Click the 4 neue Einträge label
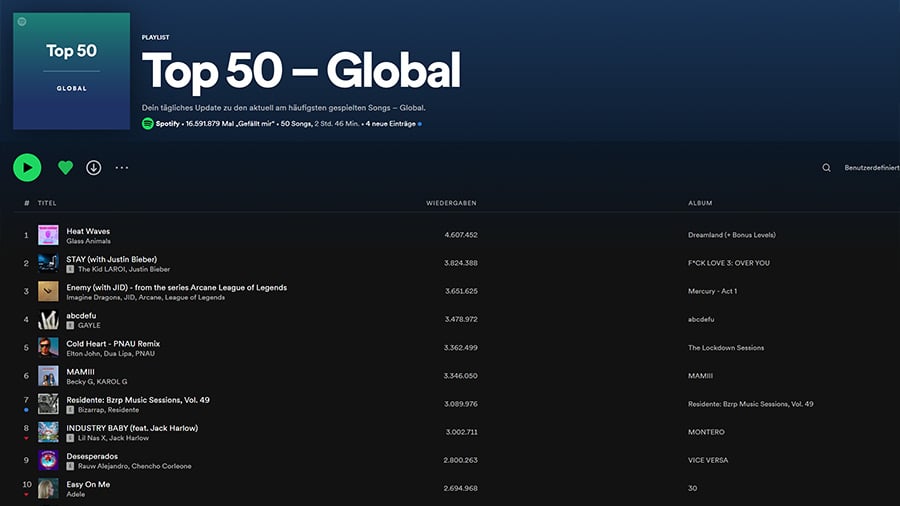Image resolution: width=900 pixels, height=506 pixels. (x=391, y=124)
